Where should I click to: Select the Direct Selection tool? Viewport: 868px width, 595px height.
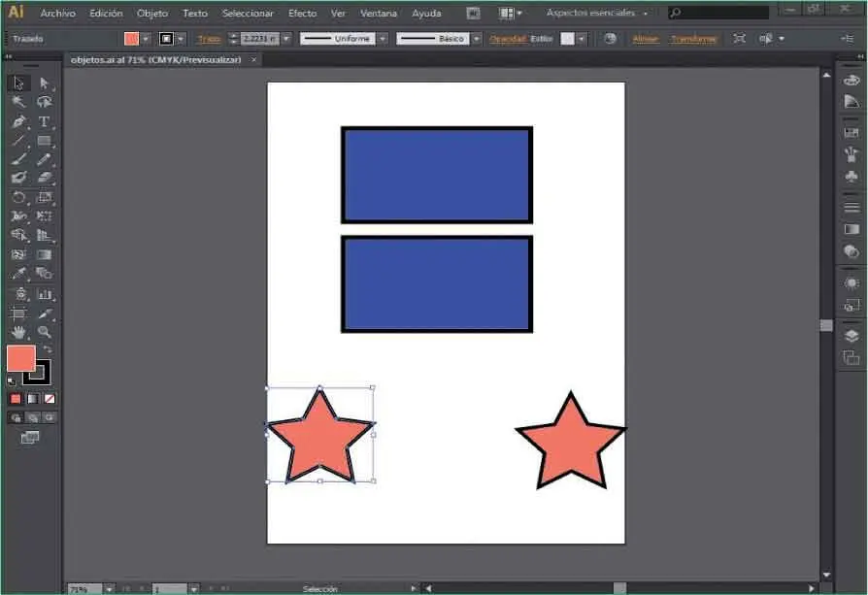pos(45,83)
